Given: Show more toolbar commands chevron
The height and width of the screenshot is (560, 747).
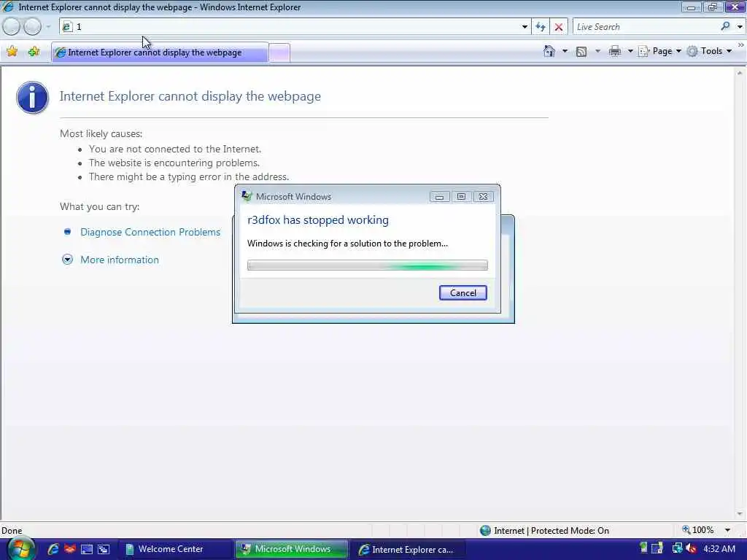Looking at the screenshot, I should coord(741,44).
